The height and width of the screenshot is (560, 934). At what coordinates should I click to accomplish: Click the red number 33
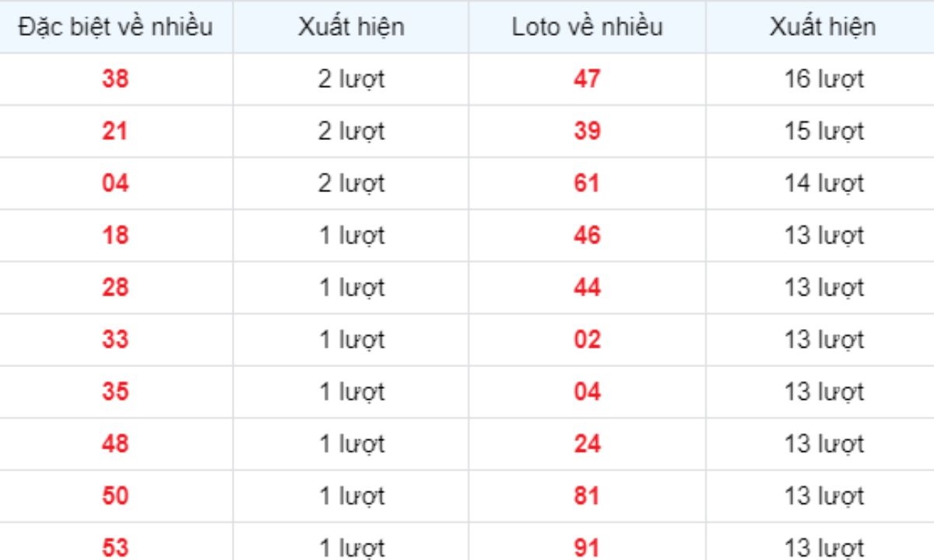(x=115, y=340)
